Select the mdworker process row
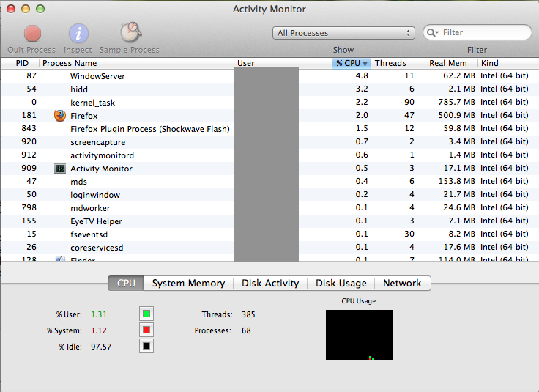Screen dimensions: 539x392 269,208
